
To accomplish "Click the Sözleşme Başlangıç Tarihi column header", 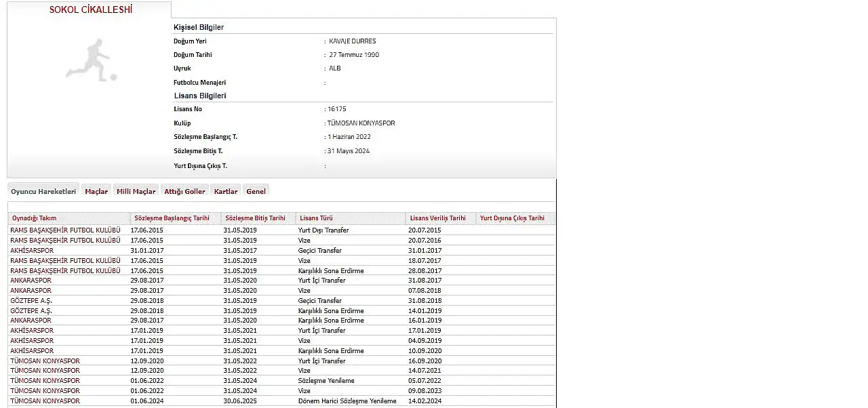I will (x=172, y=218).
